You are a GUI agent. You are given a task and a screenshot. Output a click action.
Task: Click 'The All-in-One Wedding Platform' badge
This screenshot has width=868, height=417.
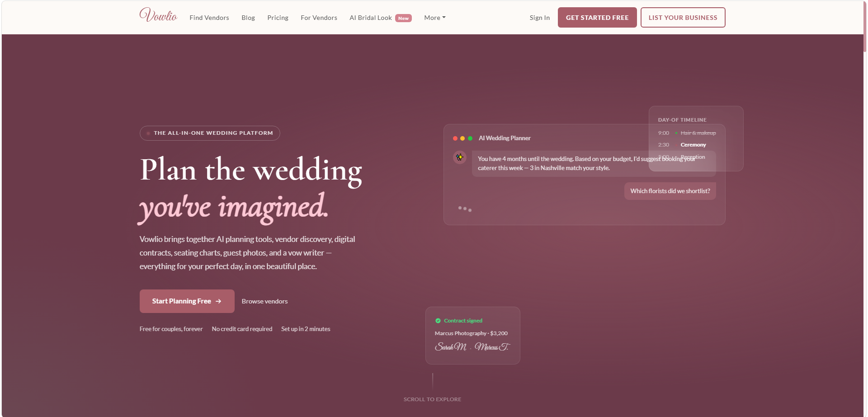(210, 133)
